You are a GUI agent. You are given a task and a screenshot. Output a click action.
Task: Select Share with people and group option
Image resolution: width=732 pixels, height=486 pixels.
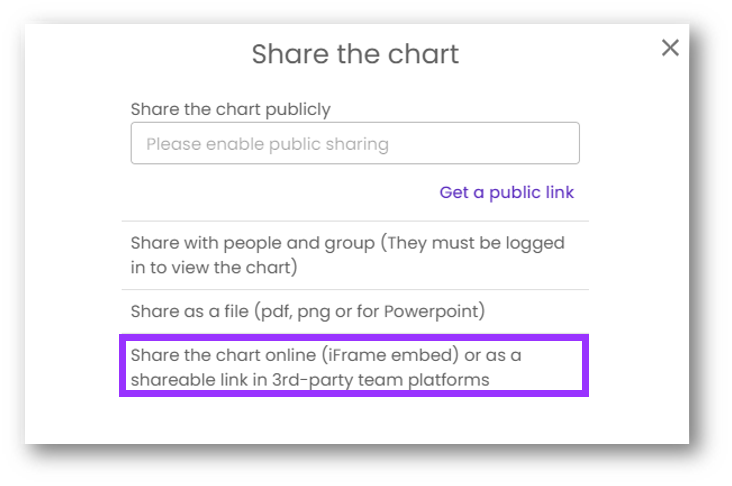(348, 255)
